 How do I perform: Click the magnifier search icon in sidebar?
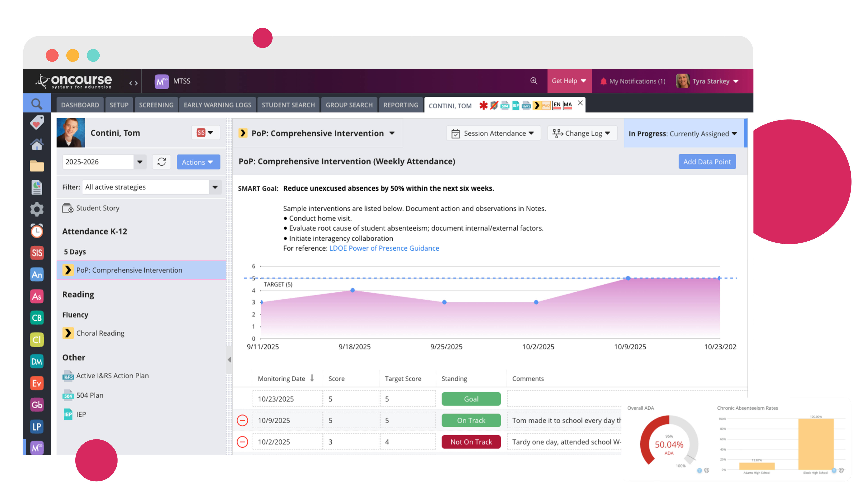pyautogui.click(x=37, y=104)
